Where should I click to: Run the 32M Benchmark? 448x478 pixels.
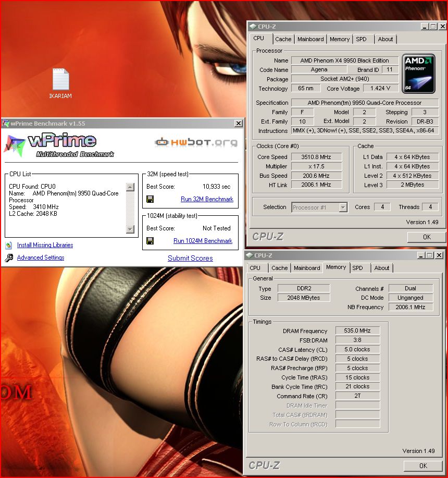tap(207, 199)
